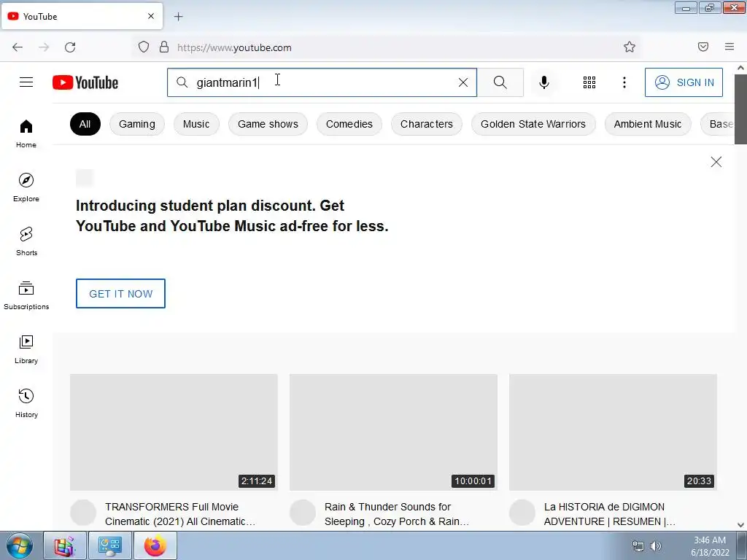Open channel avatar beside TRANSFORMERS video

click(83, 513)
